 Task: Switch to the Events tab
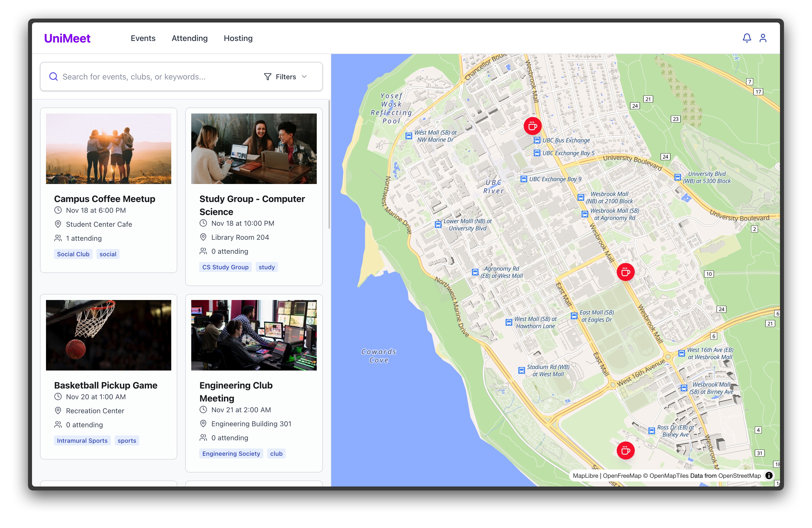point(143,38)
